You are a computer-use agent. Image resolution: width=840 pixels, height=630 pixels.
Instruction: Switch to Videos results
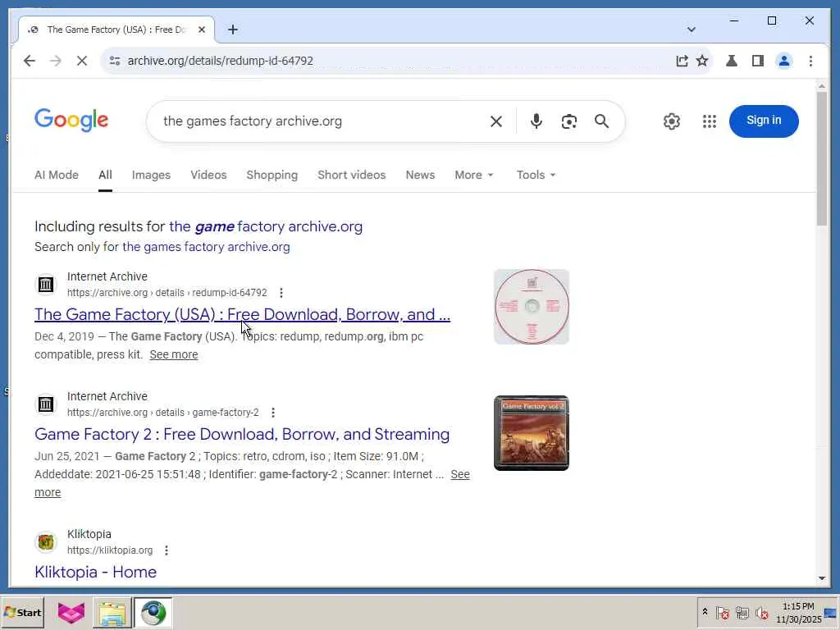(208, 176)
